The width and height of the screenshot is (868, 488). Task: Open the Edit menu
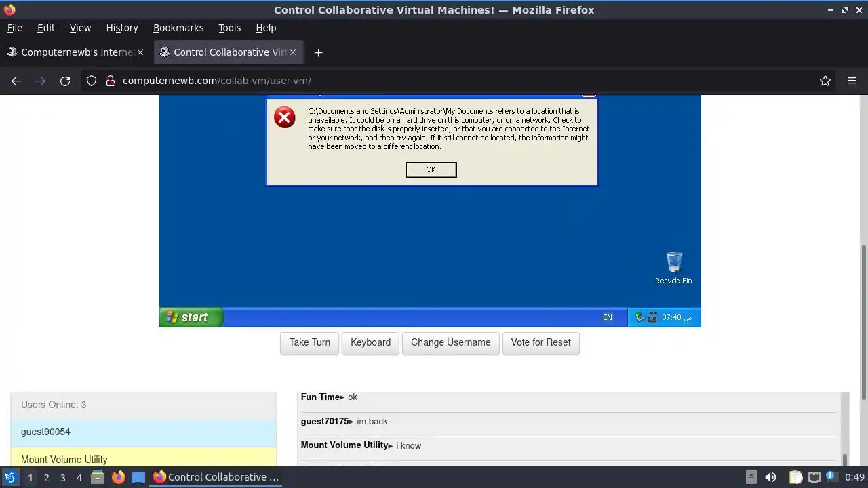click(46, 28)
